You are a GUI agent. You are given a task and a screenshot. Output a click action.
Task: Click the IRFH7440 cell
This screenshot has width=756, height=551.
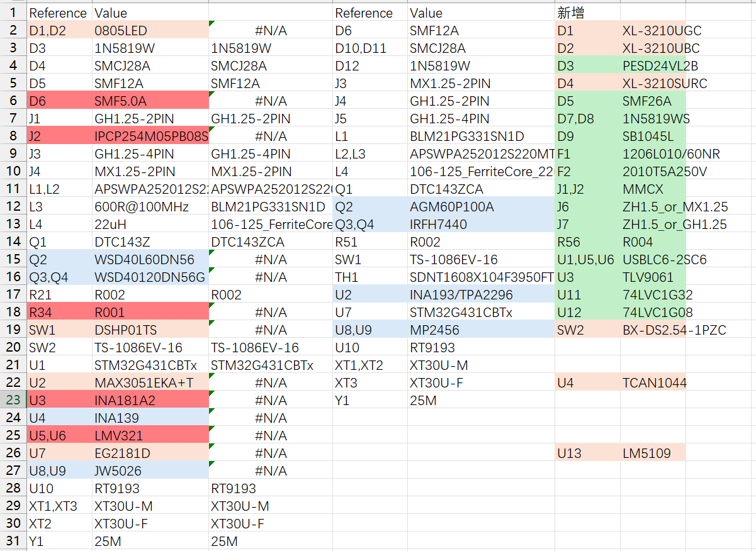pos(481,224)
